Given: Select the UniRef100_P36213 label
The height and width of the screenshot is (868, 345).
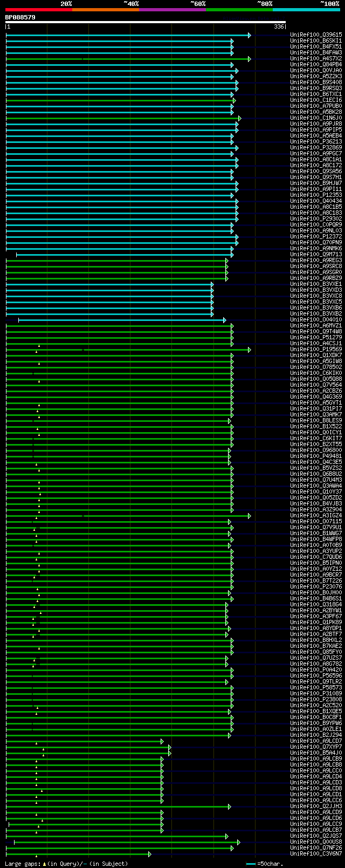Looking at the screenshot, I should point(316,141).
